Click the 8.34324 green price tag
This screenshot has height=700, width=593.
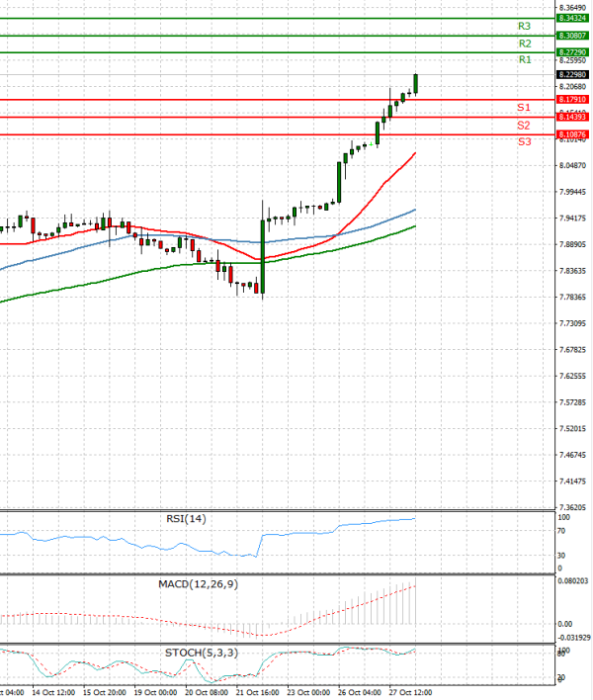(x=572, y=18)
